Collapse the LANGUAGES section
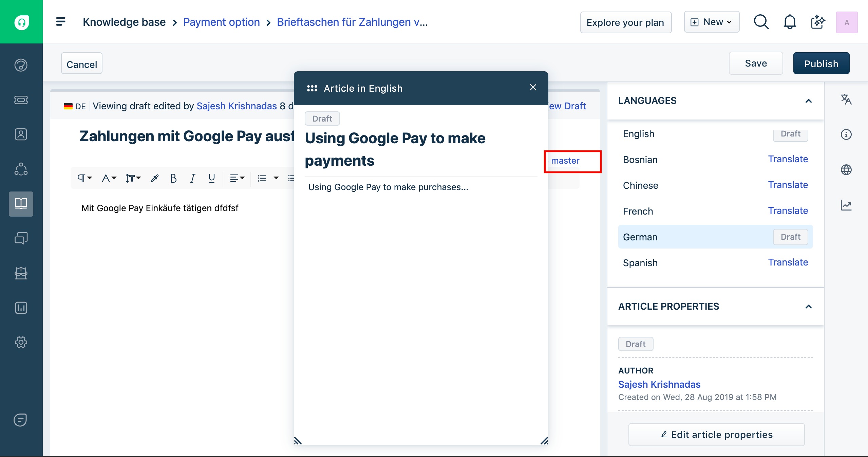This screenshot has height=457, width=868. [809, 101]
